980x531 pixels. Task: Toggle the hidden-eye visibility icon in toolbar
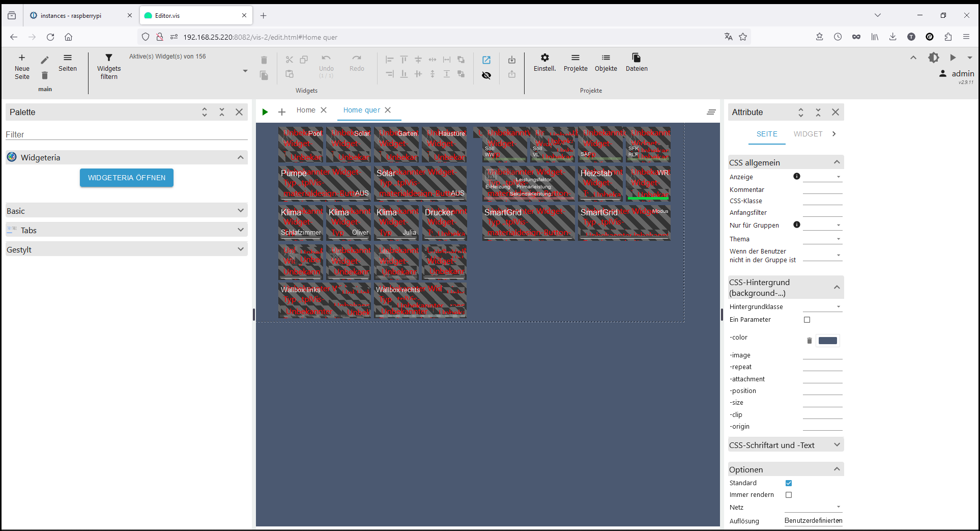click(486, 75)
